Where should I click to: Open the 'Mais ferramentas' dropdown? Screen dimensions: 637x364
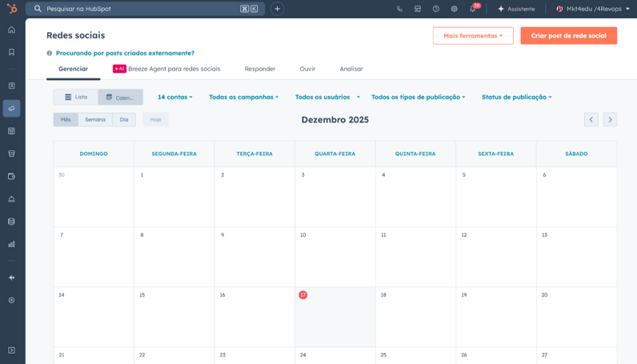473,36
